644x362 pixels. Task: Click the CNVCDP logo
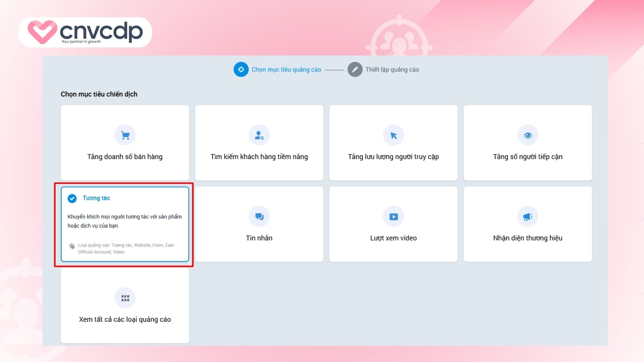coord(85,32)
